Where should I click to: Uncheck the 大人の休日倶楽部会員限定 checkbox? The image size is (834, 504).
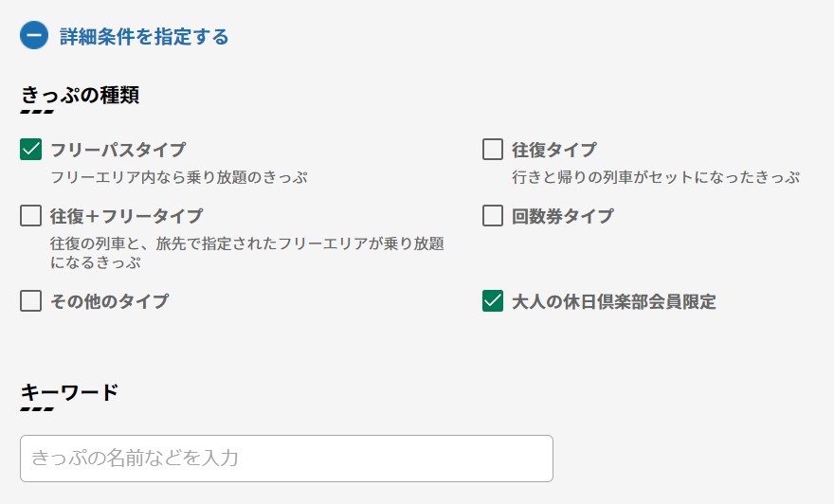click(493, 301)
